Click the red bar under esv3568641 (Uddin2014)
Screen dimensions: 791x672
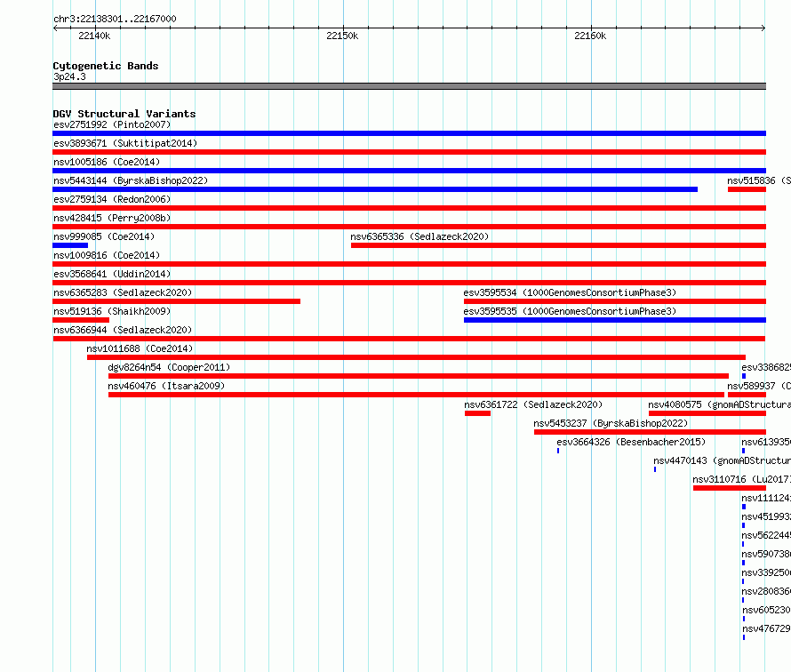[x=409, y=283]
